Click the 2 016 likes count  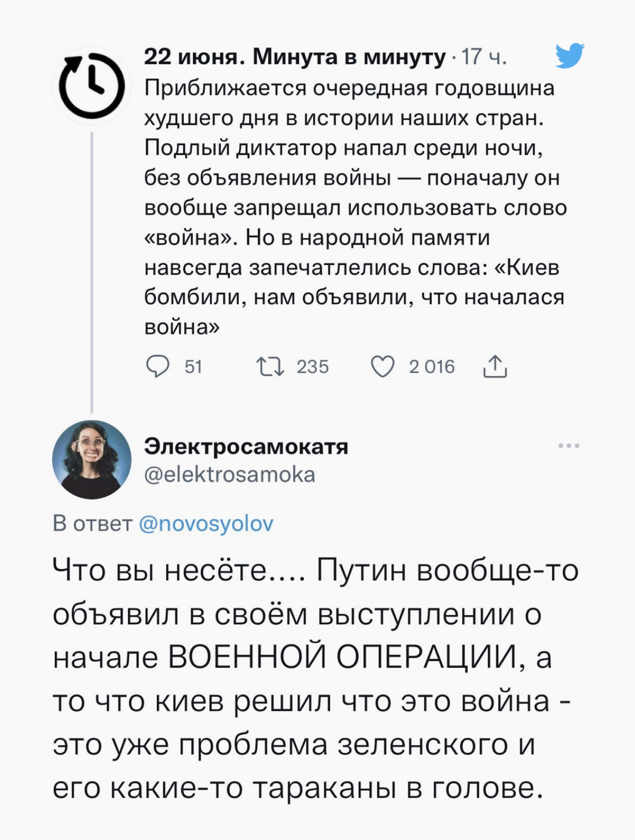[432, 367]
